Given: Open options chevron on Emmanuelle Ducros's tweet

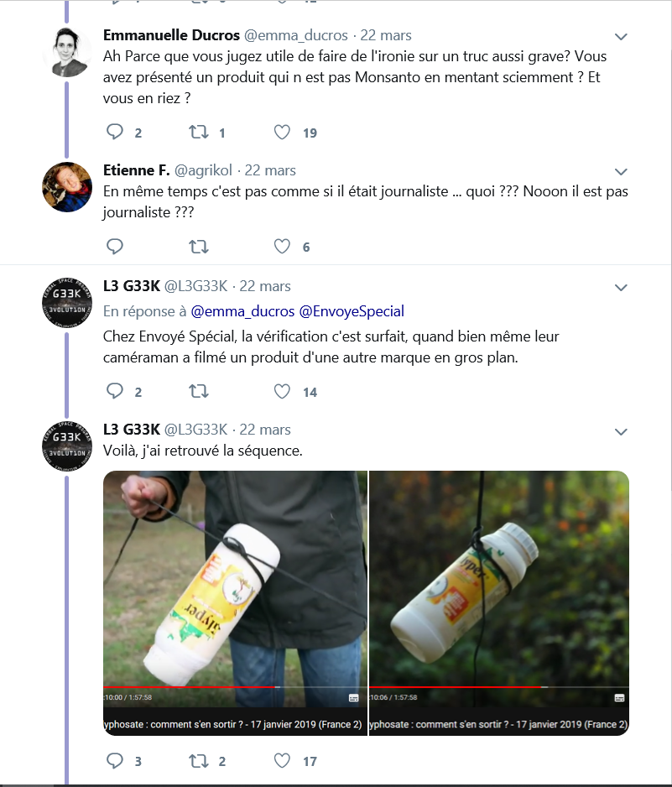Looking at the screenshot, I should click(x=622, y=37).
